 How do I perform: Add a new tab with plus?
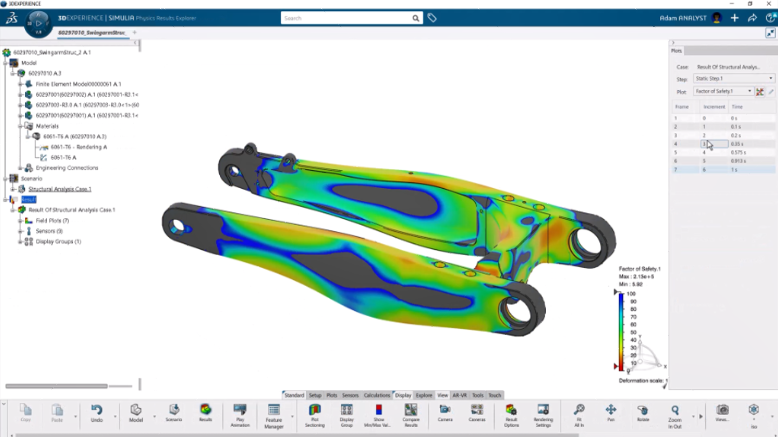click(x=134, y=33)
